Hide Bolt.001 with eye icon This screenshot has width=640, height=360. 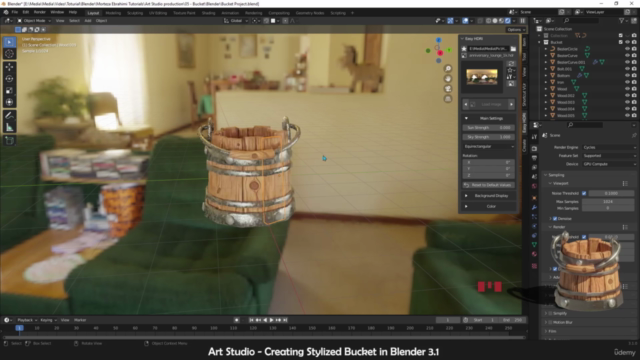click(x=627, y=69)
